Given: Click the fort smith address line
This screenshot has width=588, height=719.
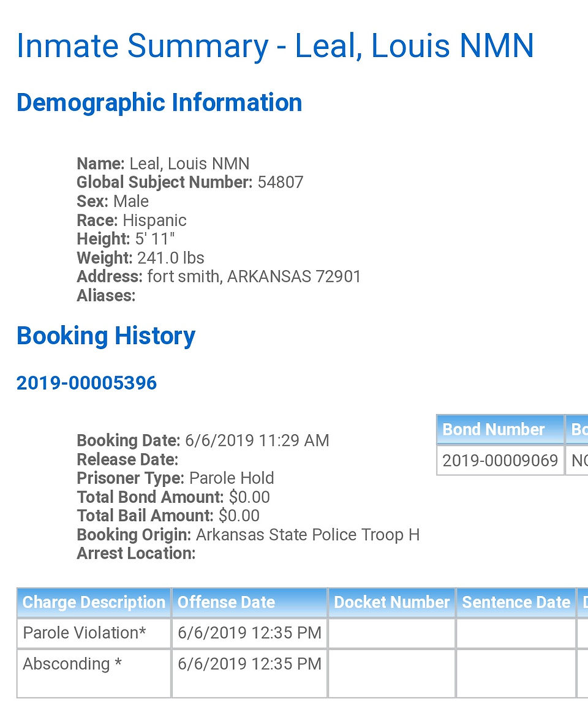Looking at the screenshot, I should click(x=219, y=277).
